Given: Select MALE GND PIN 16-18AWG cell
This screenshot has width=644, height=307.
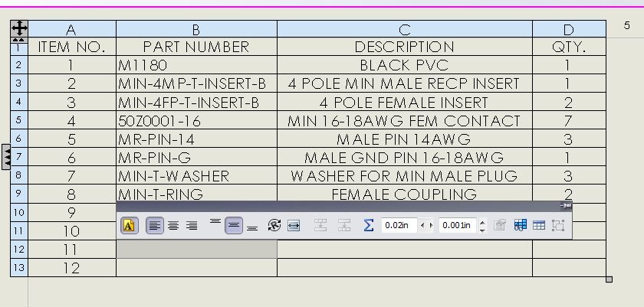Looking at the screenshot, I should point(405,158).
